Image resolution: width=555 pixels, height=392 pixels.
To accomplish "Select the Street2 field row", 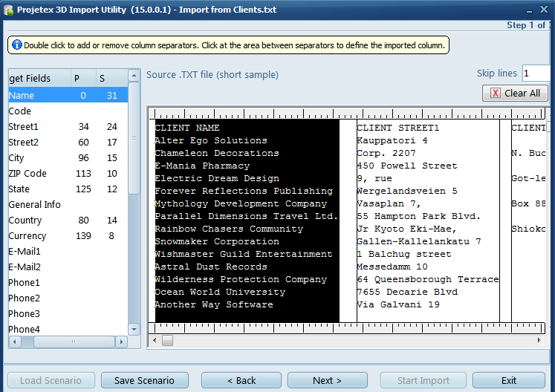I will coord(68,142).
